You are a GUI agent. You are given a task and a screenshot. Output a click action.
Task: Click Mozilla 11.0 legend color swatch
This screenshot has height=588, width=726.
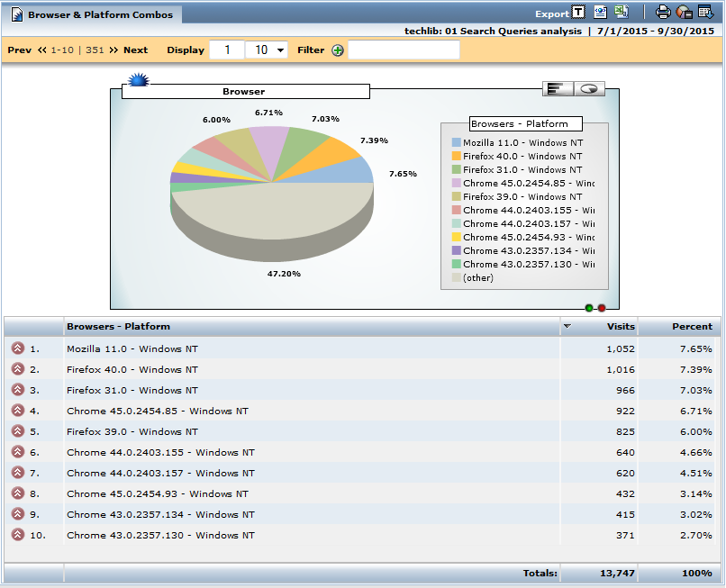[x=457, y=142]
